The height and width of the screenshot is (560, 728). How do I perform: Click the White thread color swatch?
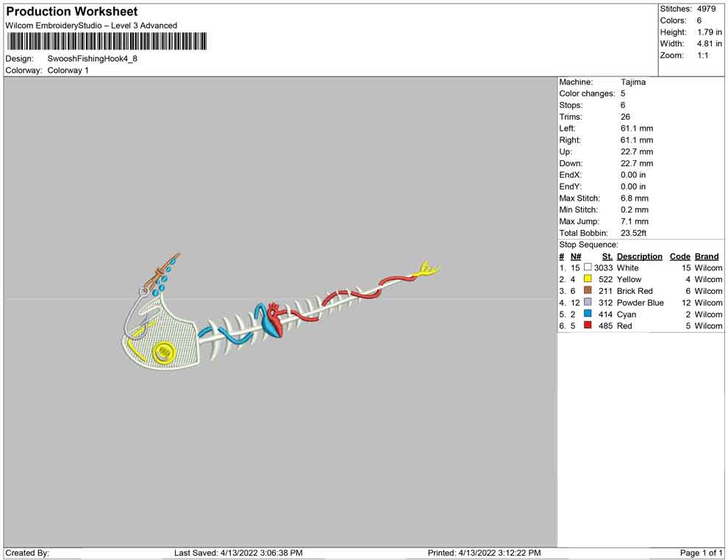[588, 268]
